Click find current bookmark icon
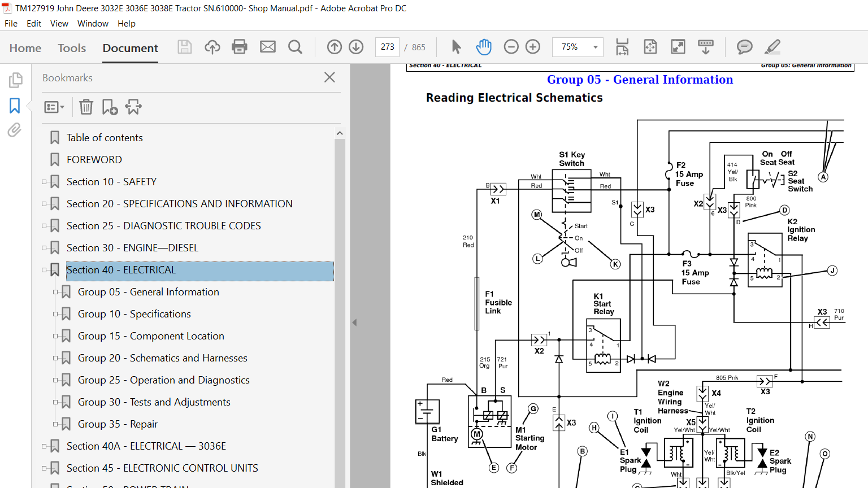This screenshot has height=488, width=868. tap(133, 106)
